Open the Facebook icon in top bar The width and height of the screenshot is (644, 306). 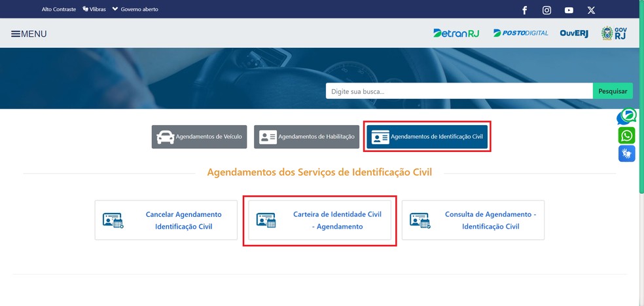[x=524, y=10]
